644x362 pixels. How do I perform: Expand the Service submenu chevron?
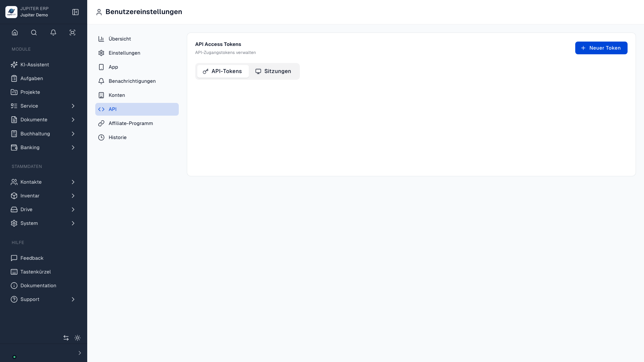coord(73,106)
